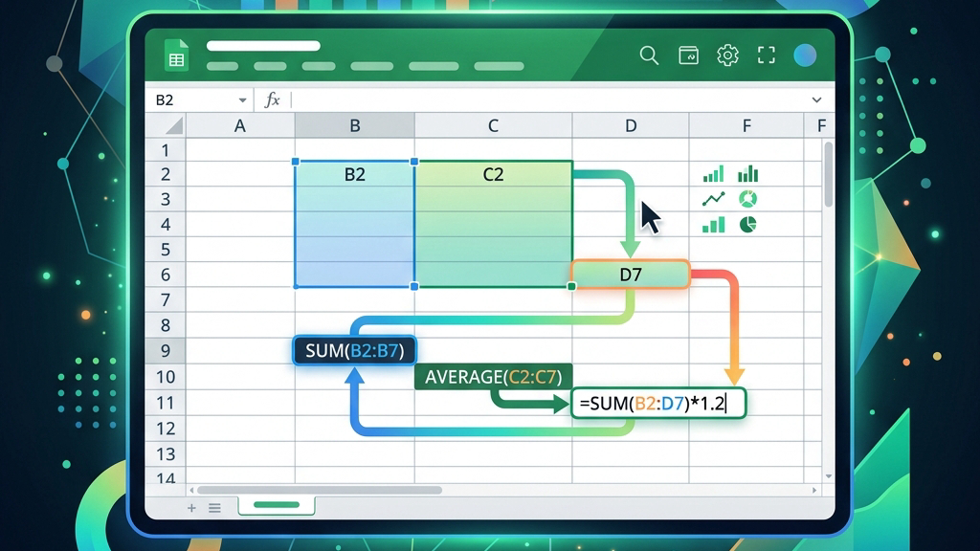Select row 6 header
The width and height of the screenshot is (980, 551).
click(165, 275)
